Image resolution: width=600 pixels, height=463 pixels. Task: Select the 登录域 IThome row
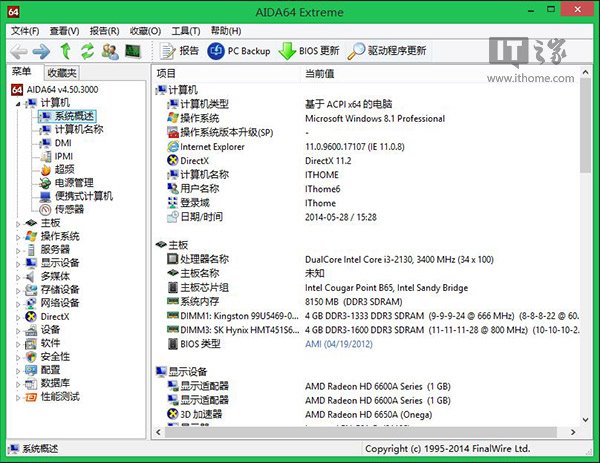[x=367, y=203]
